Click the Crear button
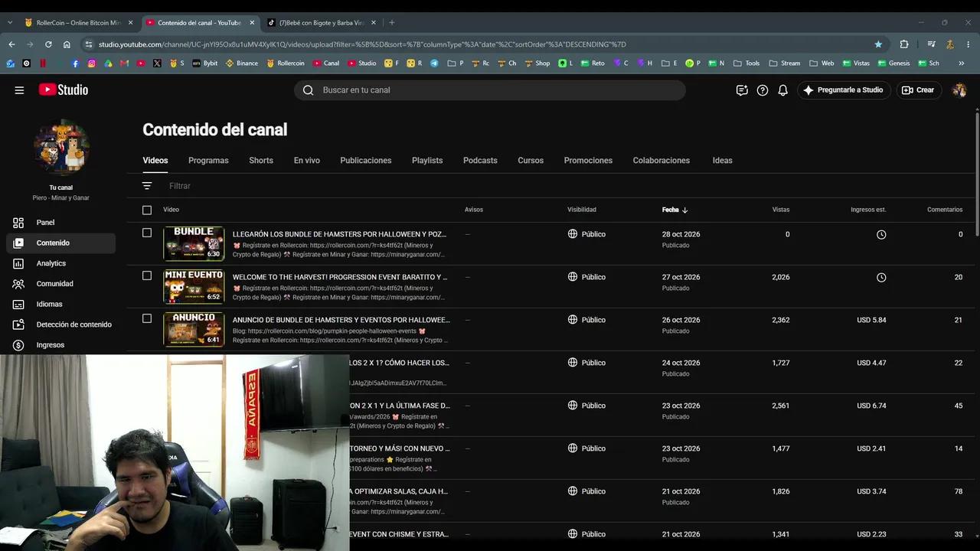The width and height of the screenshot is (980, 551). 919,90
